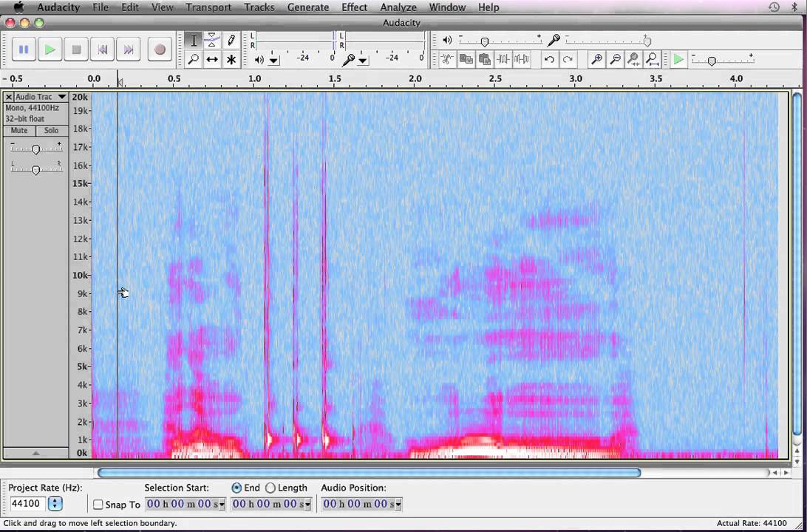Zoom out with the minus magnifier
Viewport: 807px width, 532px height.
615,59
